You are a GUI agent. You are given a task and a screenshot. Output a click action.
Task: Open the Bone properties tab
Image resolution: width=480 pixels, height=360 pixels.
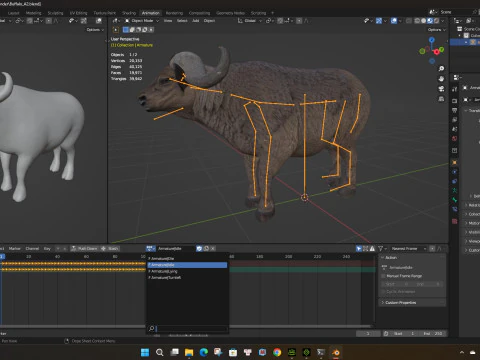coord(455,200)
